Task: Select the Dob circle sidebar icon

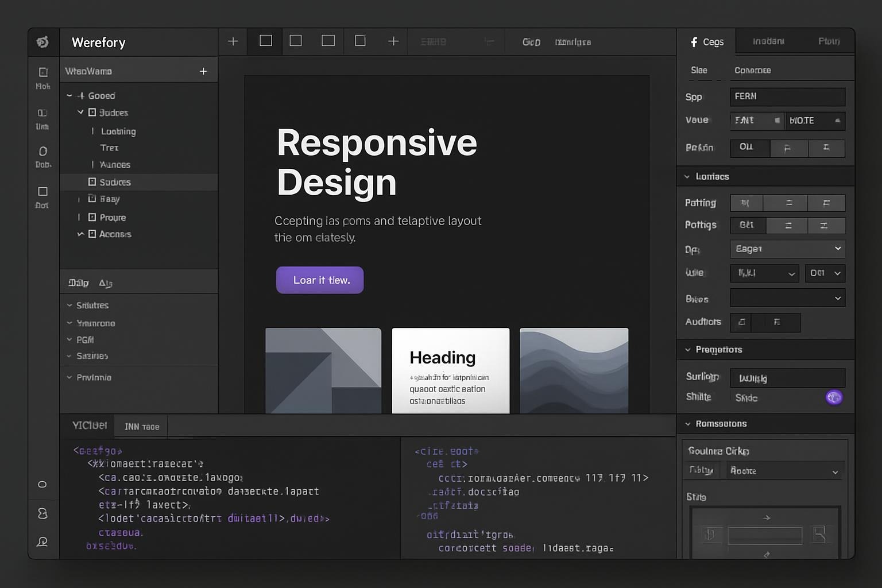Action: (x=43, y=152)
